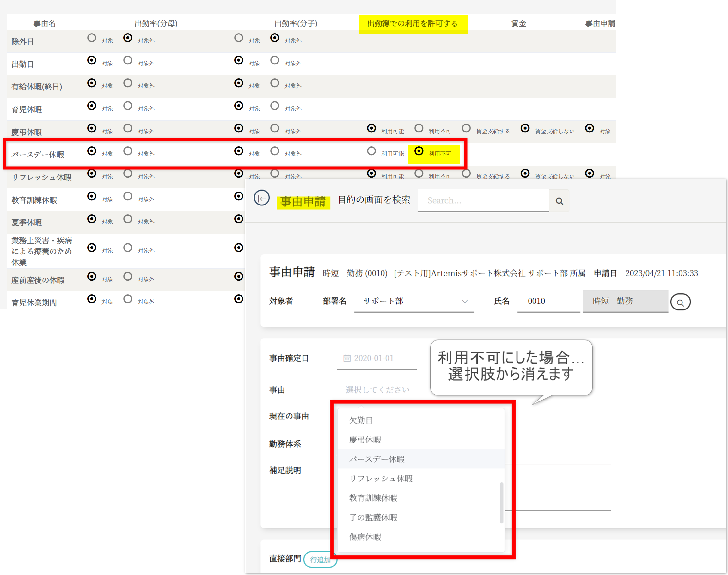The width and height of the screenshot is (728, 575).
Task: Select 利用不可 radio for 慶弔休暇 row
Action: [419, 129]
